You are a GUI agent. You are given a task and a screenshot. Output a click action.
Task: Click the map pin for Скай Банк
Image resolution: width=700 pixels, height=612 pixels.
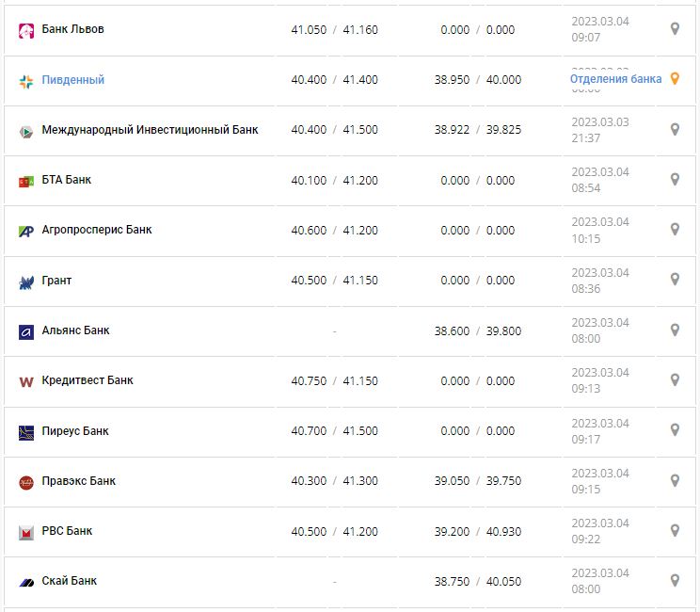675,581
